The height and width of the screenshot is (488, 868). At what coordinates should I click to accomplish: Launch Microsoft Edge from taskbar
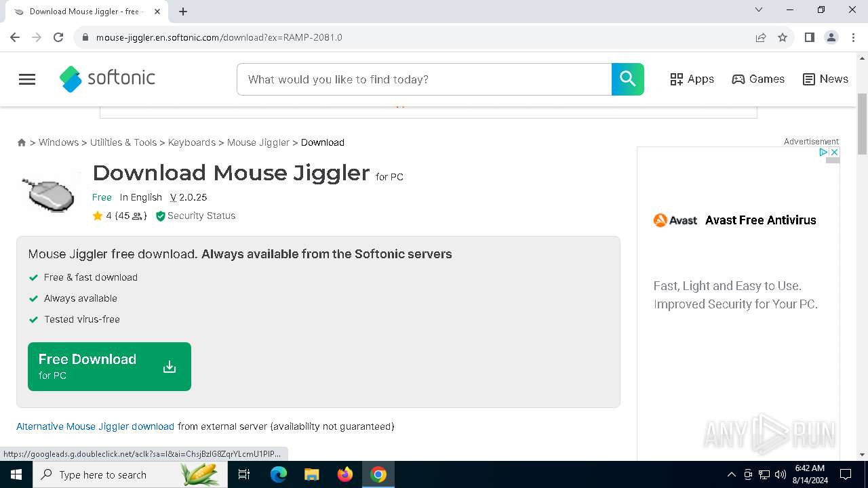[279, 474]
